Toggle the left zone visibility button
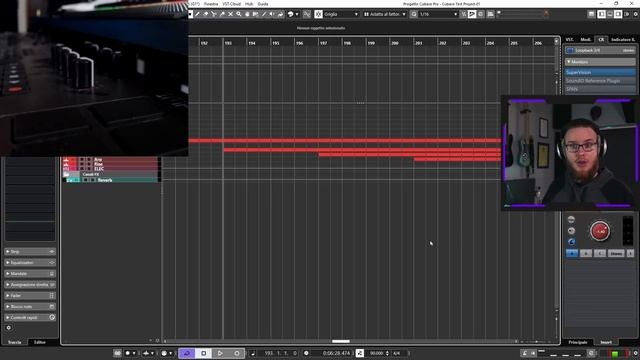Image resolution: width=640 pixels, height=360 pixels. [602, 14]
